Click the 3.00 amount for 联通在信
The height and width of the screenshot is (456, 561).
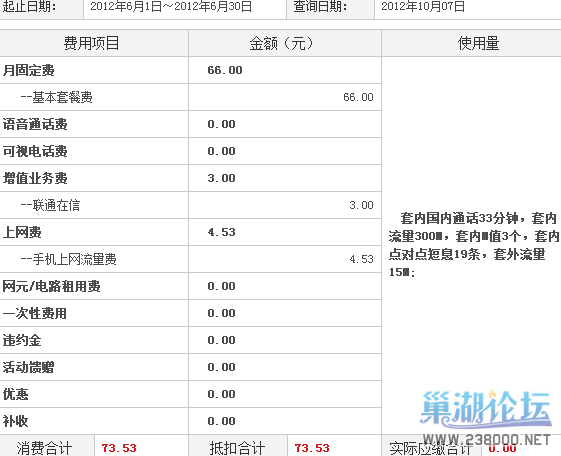[361, 205]
